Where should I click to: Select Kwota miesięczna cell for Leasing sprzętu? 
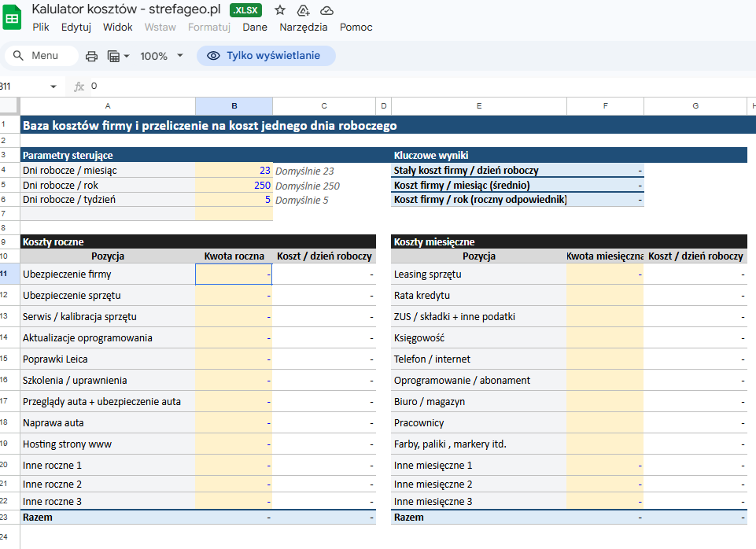click(604, 274)
